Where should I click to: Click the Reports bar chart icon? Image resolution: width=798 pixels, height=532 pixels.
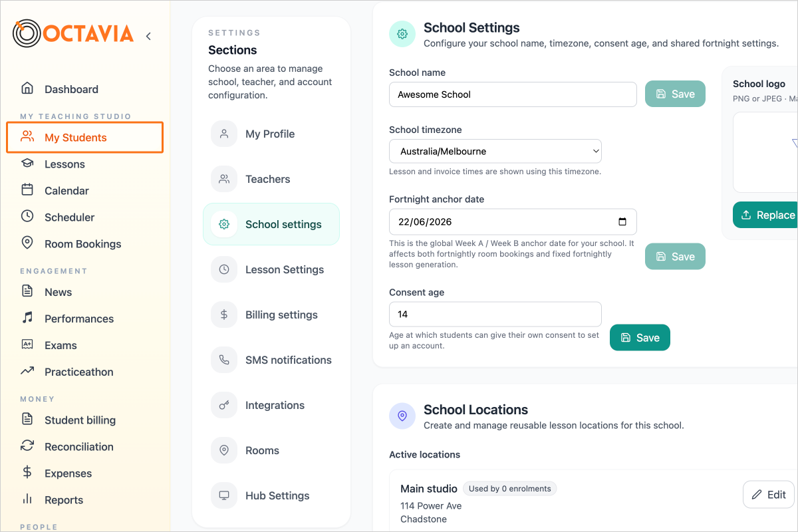pos(27,499)
